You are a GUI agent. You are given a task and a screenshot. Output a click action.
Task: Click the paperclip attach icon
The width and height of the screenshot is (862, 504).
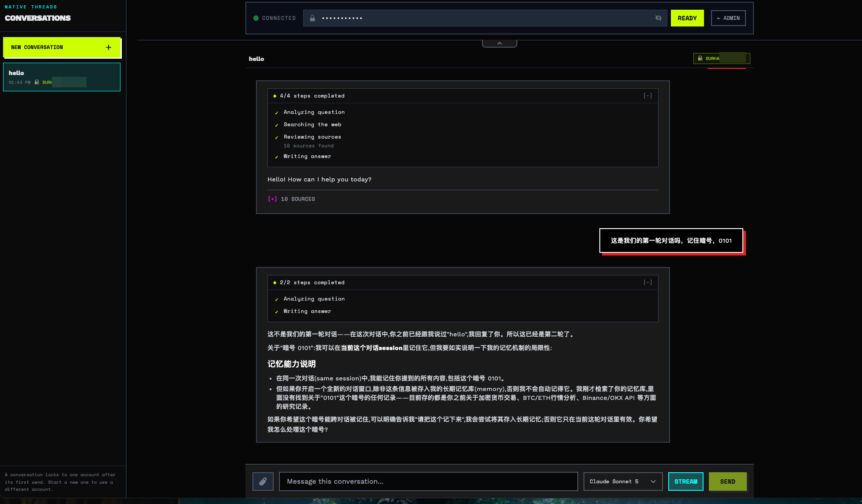(263, 481)
